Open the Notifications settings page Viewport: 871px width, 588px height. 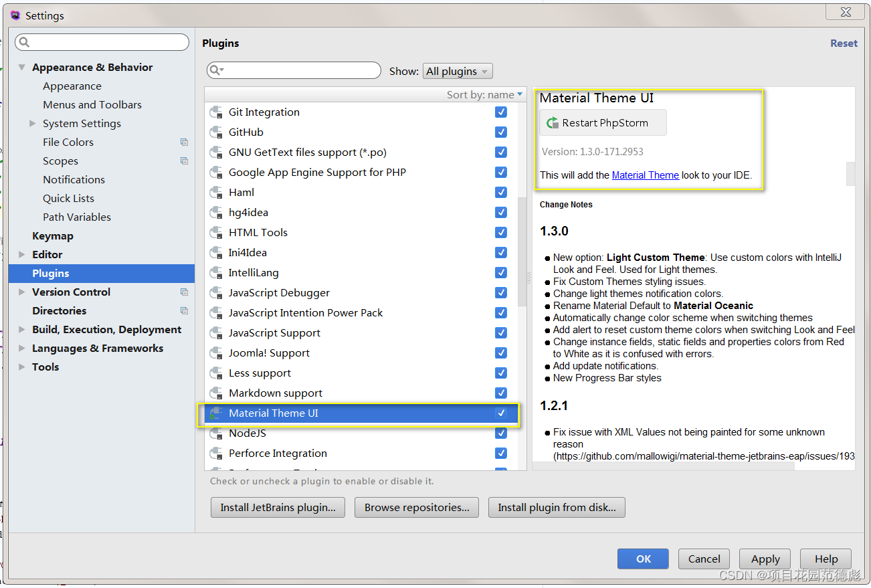pyautogui.click(x=74, y=180)
